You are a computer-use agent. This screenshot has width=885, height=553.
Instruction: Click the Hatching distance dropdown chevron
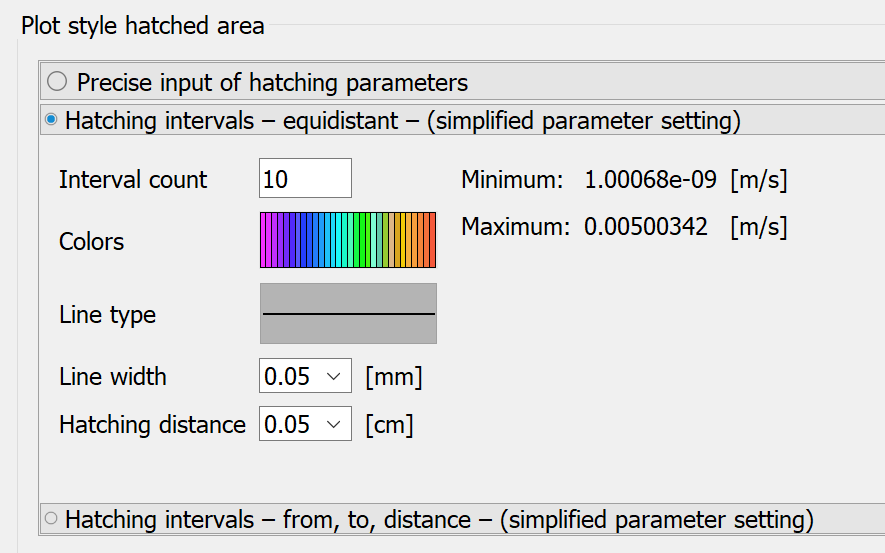(335, 424)
